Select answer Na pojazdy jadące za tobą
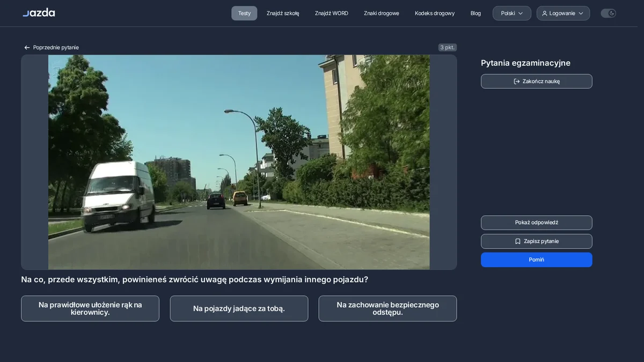The width and height of the screenshot is (644, 362). [x=239, y=308]
